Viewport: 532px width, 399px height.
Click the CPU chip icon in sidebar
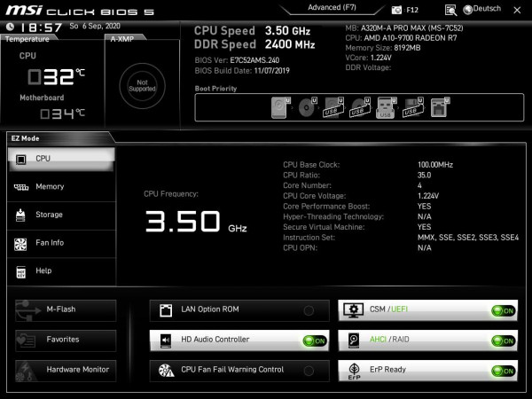tap(20, 159)
